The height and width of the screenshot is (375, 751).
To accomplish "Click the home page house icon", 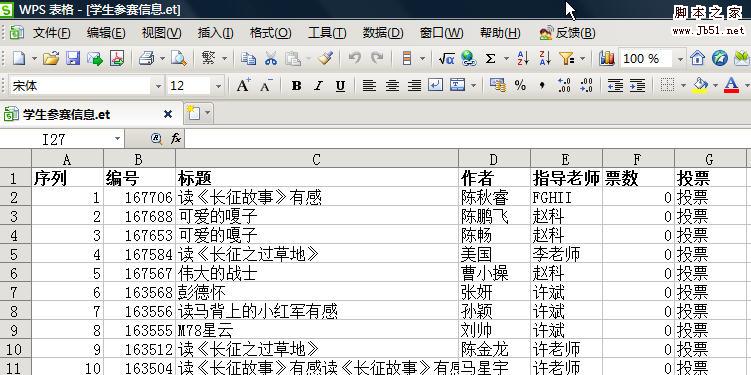I will click(697, 58).
